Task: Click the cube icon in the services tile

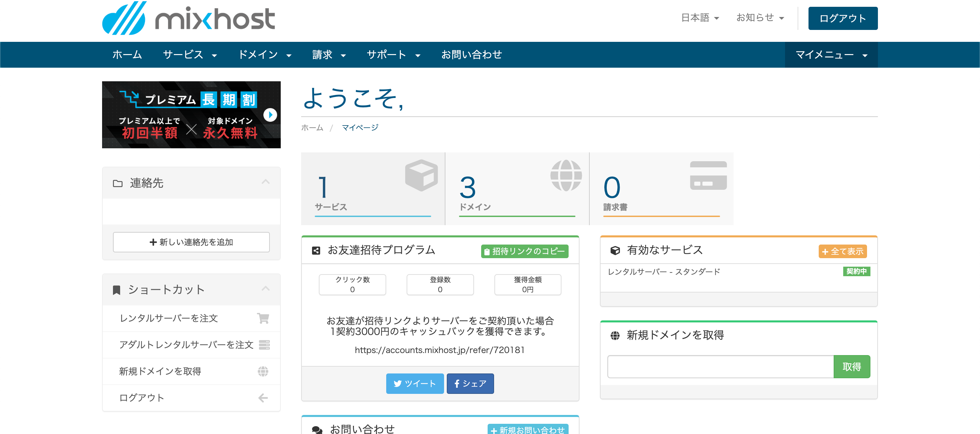Action: [x=421, y=176]
